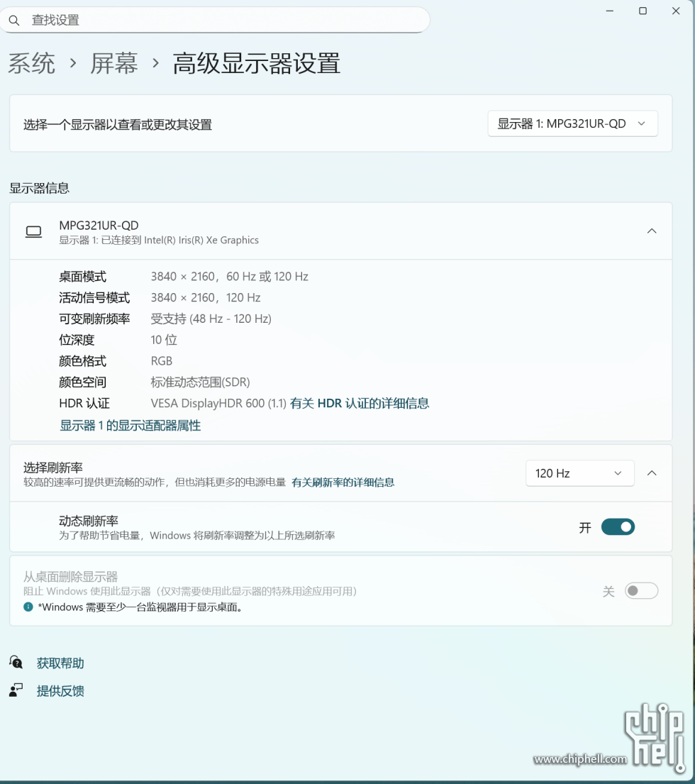Open 显示器 1 的显示适配器属性 link
This screenshot has height=784, width=695.
click(130, 426)
